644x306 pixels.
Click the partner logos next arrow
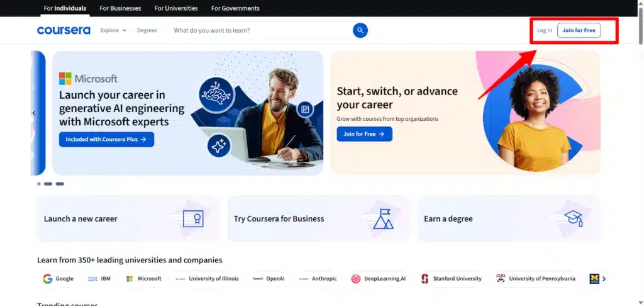click(604, 279)
